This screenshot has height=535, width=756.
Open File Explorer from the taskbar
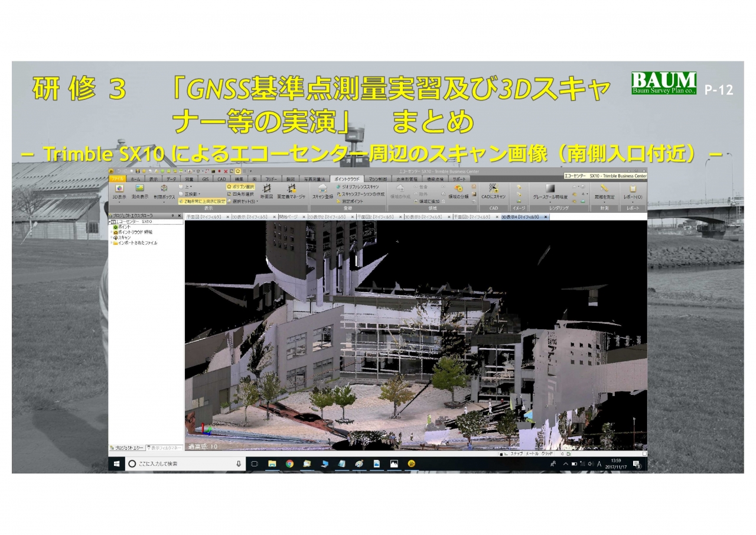pos(272,463)
